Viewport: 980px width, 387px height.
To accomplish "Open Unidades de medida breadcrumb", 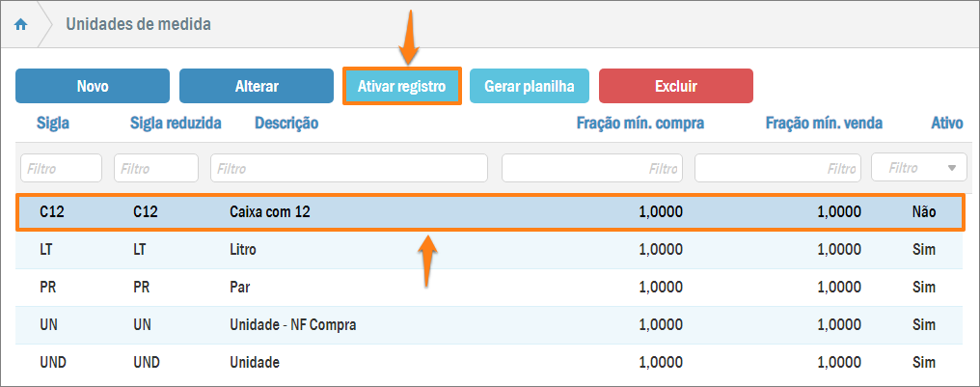I will click(x=138, y=24).
